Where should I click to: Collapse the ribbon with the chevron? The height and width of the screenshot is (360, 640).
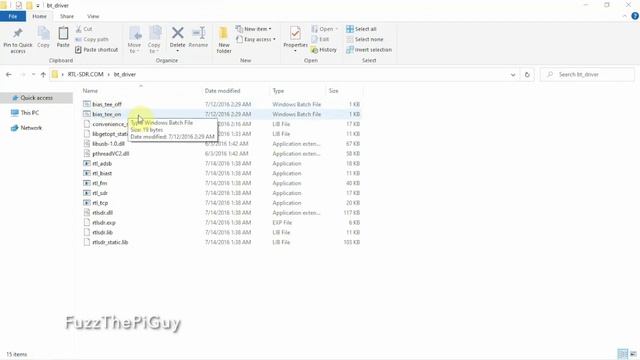(624, 16)
